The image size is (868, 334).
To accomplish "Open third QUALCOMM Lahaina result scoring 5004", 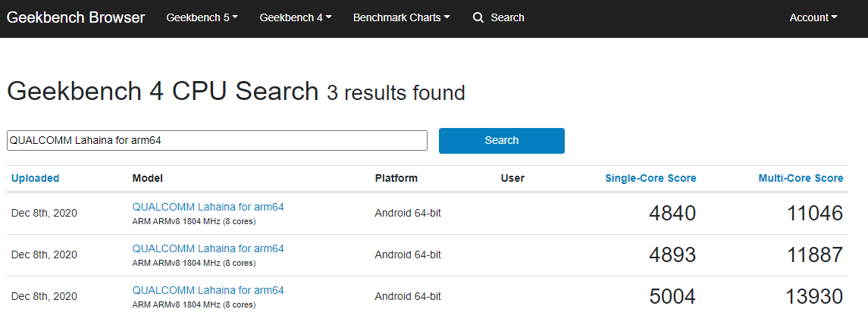I will (x=208, y=290).
